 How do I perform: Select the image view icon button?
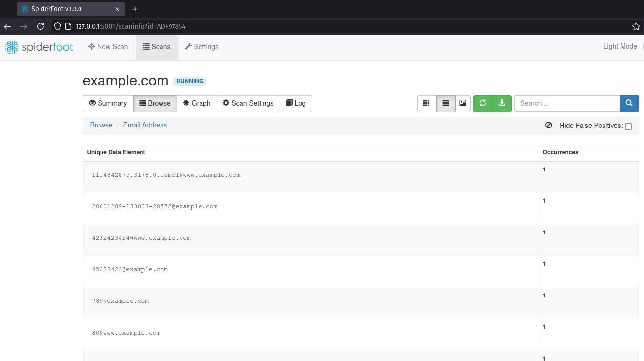click(x=463, y=104)
